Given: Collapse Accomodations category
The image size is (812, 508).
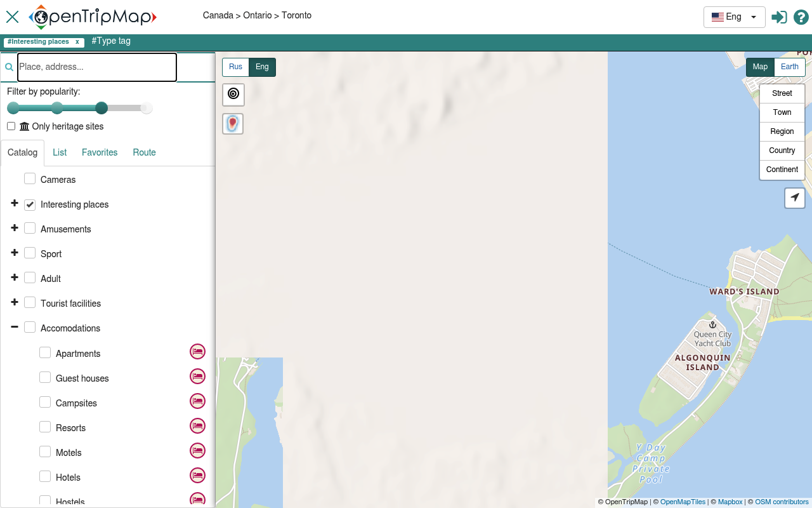Looking at the screenshot, I should tap(15, 327).
